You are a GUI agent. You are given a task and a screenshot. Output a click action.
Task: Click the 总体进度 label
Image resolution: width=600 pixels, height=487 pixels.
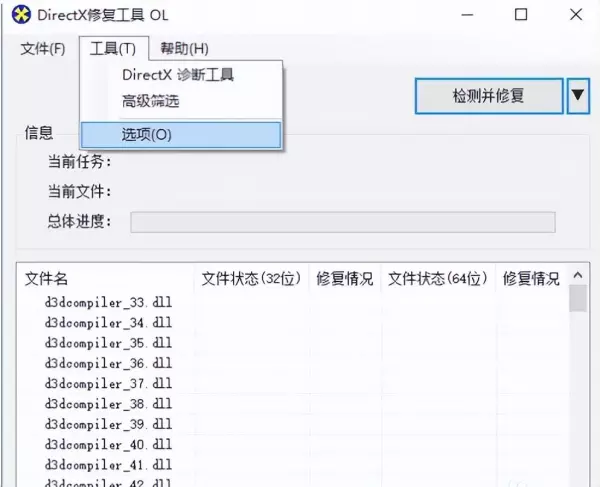coord(79,221)
